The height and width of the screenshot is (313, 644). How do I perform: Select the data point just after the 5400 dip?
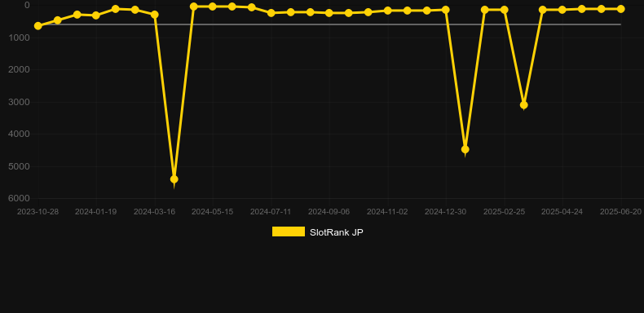pos(194,7)
